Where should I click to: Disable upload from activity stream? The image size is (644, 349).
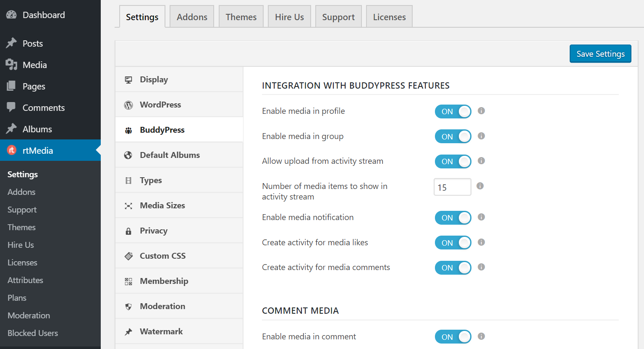[x=453, y=161]
